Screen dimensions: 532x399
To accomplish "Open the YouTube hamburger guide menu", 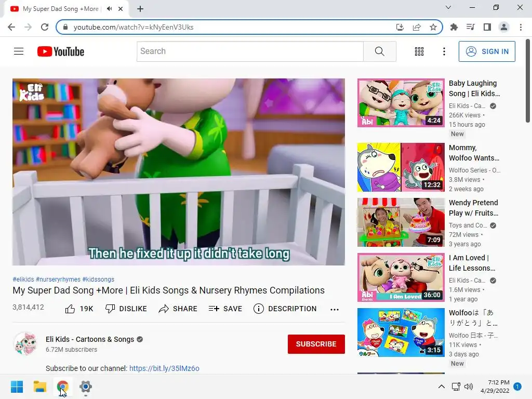I will pos(19,51).
